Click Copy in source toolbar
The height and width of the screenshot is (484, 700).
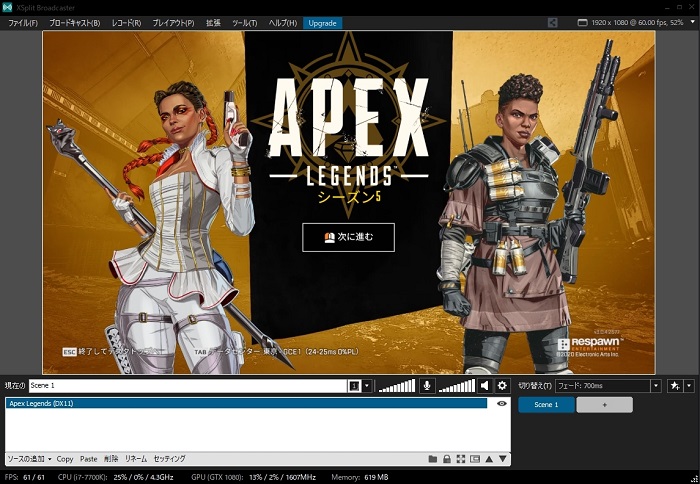65,459
